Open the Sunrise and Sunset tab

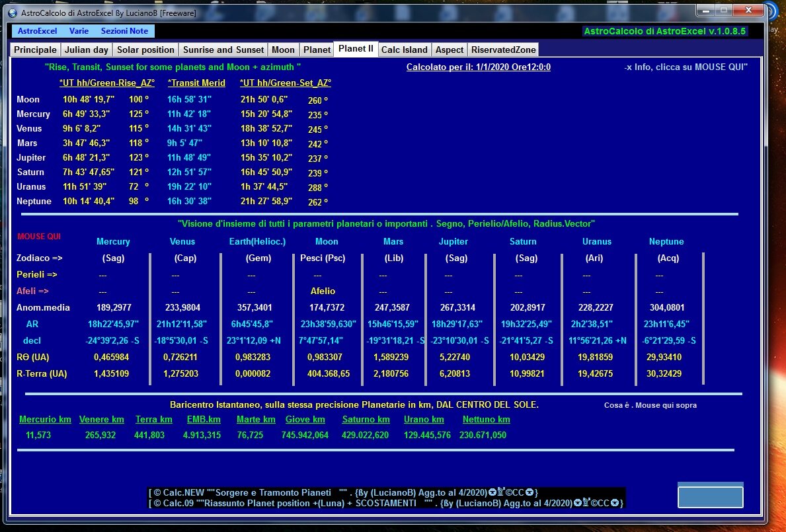(x=223, y=50)
